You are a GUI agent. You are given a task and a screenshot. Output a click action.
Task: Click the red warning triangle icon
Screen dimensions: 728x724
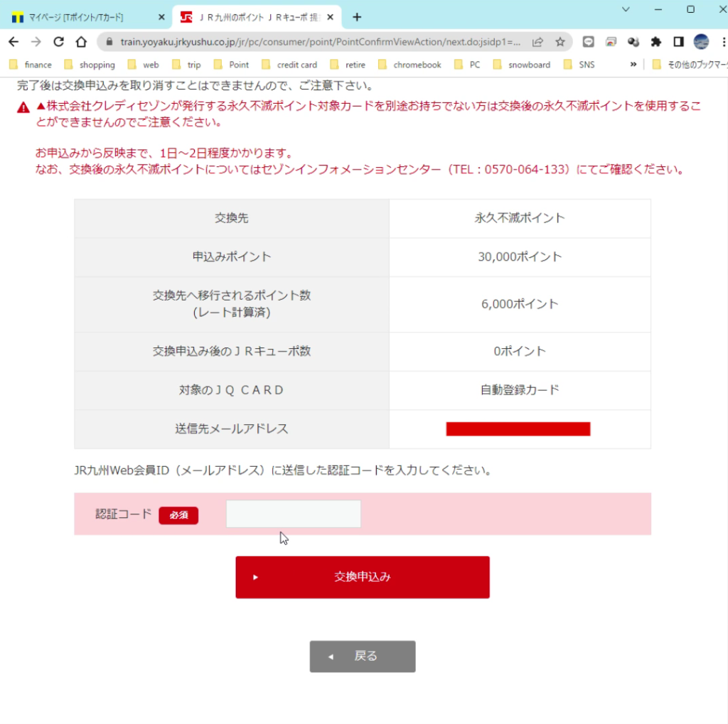(23, 108)
